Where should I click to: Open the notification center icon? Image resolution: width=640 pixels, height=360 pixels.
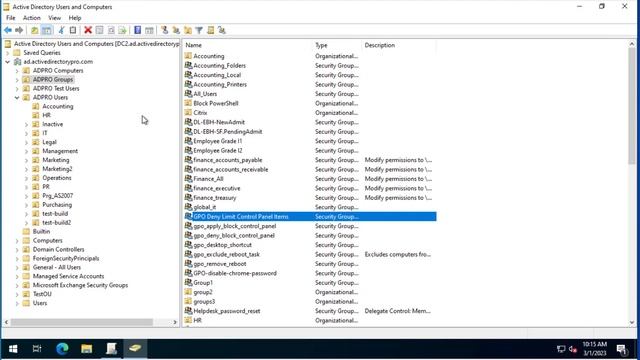pos(622,349)
